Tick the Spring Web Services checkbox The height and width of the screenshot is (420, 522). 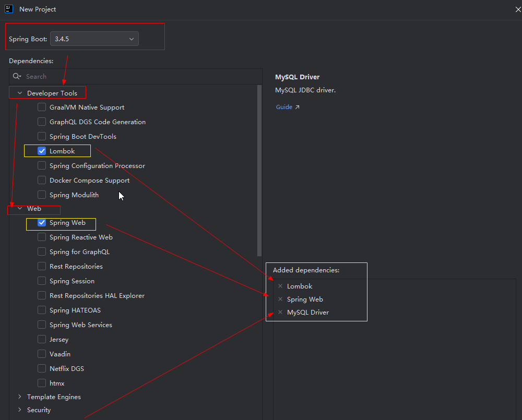click(x=42, y=325)
